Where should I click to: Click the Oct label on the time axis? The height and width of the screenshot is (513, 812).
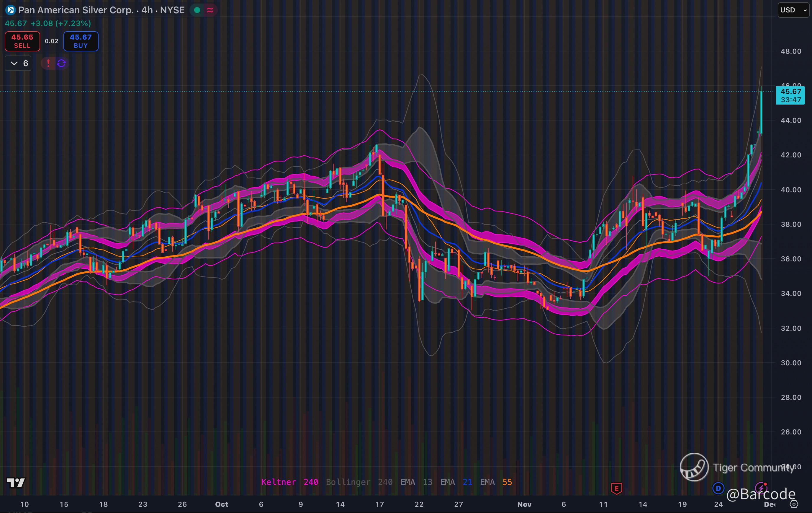(222, 504)
